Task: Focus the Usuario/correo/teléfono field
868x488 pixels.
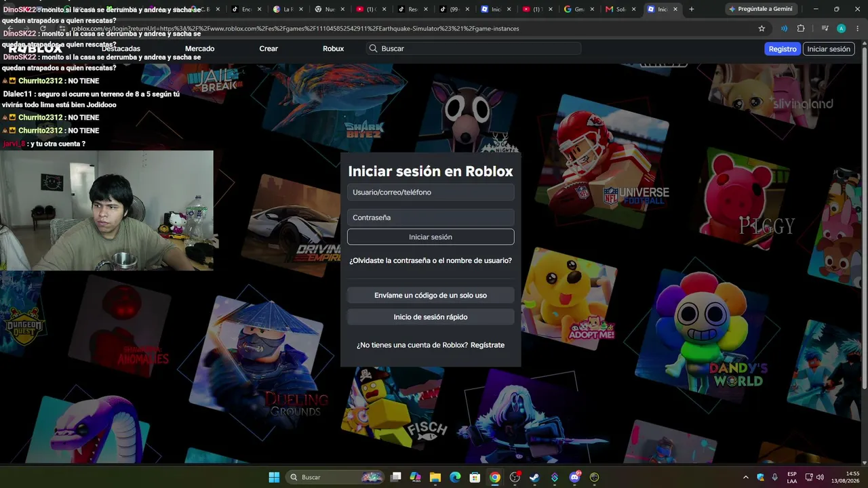Action: click(x=431, y=192)
